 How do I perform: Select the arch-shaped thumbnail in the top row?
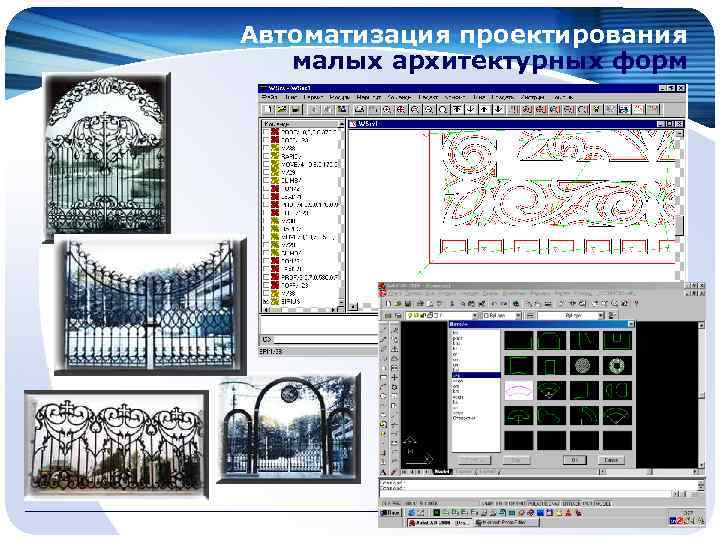point(551,341)
